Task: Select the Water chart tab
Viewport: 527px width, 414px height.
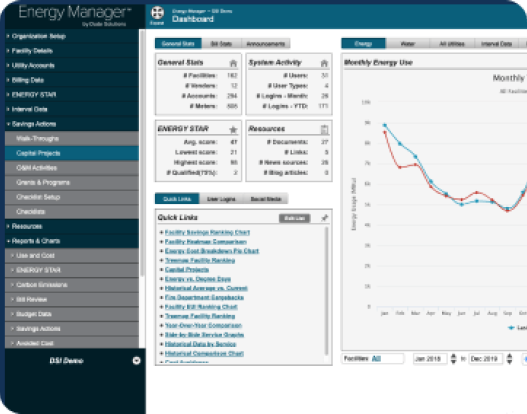Action: click(408, 44)
